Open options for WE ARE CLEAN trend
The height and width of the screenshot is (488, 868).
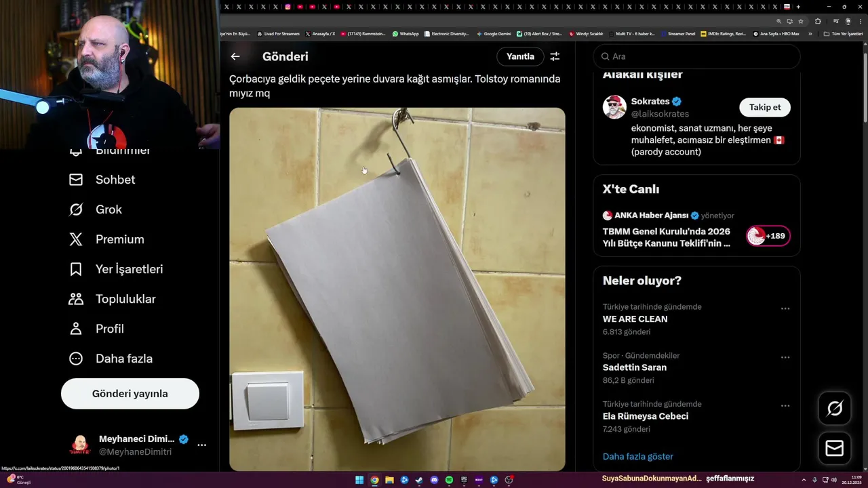tap(785, 308)
